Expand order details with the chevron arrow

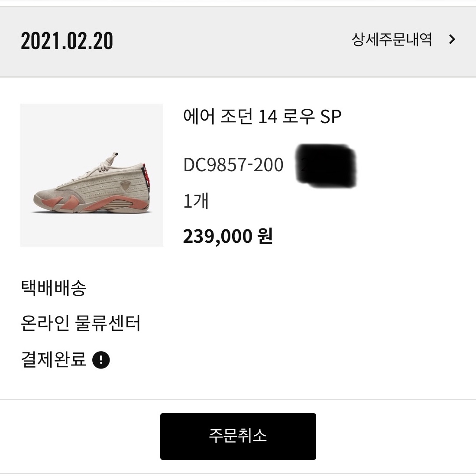(452, 40)
